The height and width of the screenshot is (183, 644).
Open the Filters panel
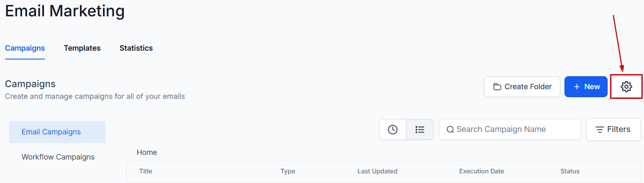613,129
